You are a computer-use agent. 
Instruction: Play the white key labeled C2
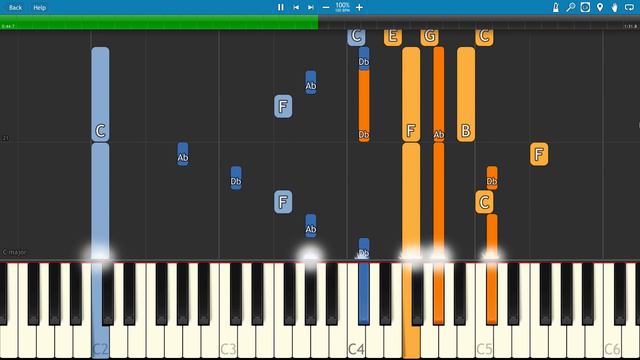(x=100, y=343)
